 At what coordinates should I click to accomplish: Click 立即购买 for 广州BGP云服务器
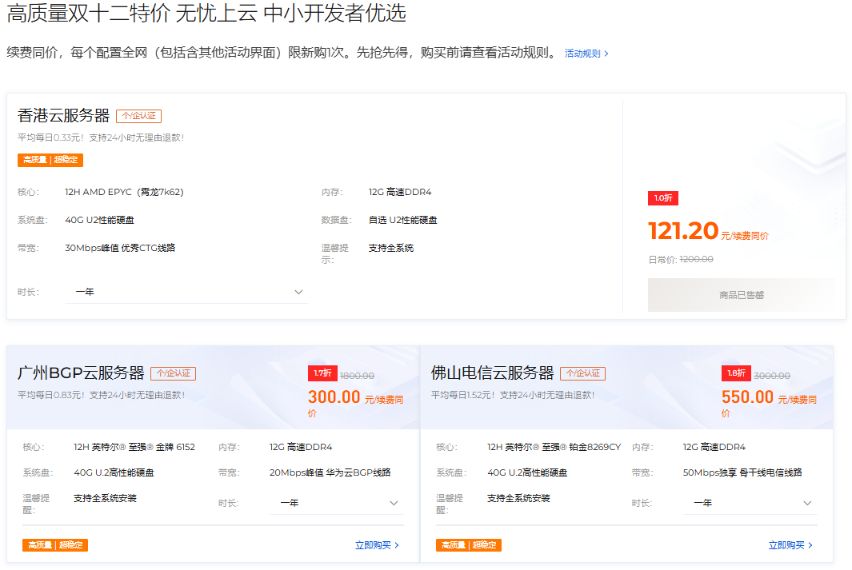click(x=376, y=545)
